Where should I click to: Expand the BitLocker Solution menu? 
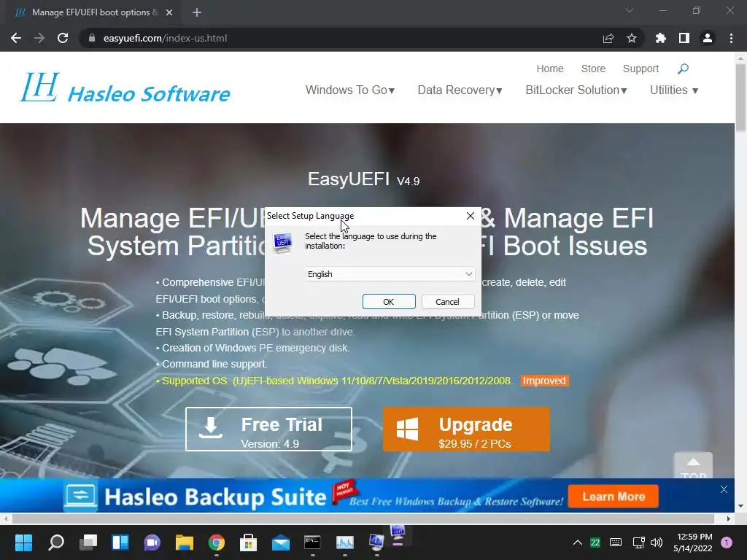tap(576, 90)
